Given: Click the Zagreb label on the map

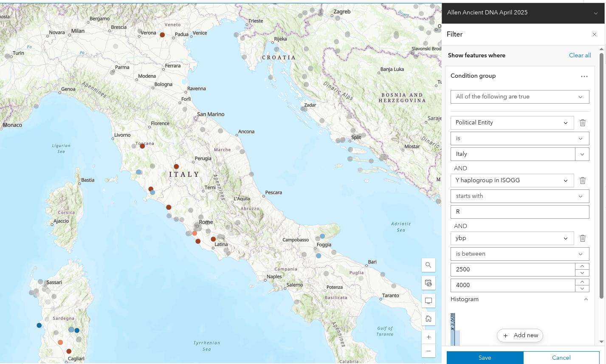Looking at the screenshot, I should (342, 12).
